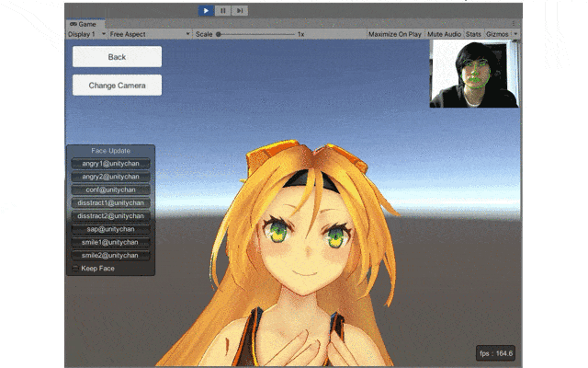Open the Display 1 dropdown

coord(86,34)
